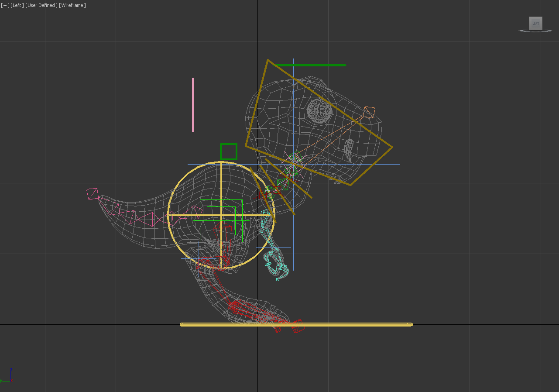Open the [Wireframe] display mode menu
This screenshot has height=392, width=559.
(x=72, y=5)
